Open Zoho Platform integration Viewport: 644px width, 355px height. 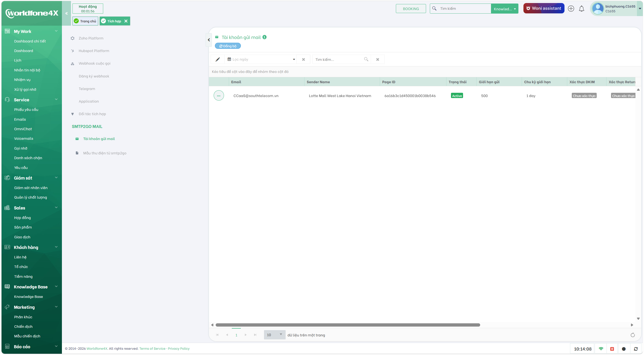91,38
